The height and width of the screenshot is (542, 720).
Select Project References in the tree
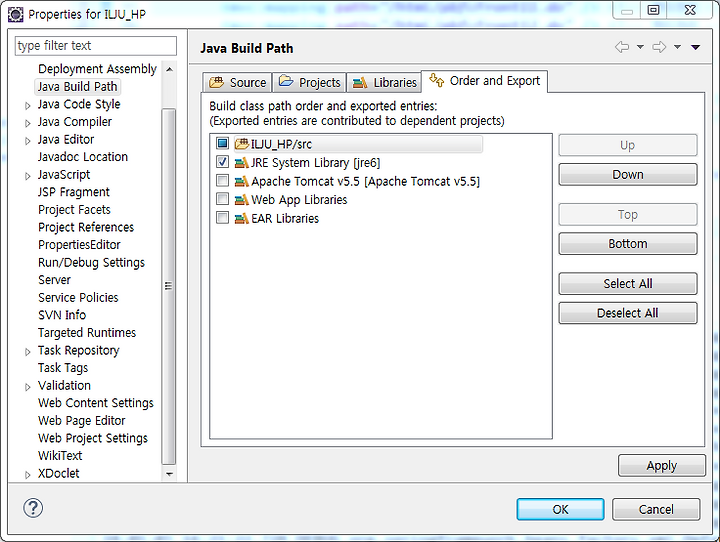pyautogui.click(x=86, y=227)
